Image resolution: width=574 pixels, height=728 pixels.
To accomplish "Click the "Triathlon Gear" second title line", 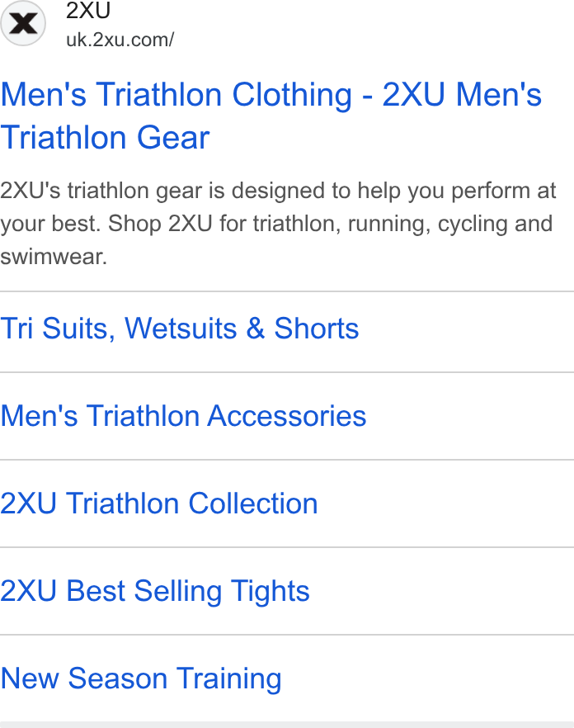I will click(105, 137).
